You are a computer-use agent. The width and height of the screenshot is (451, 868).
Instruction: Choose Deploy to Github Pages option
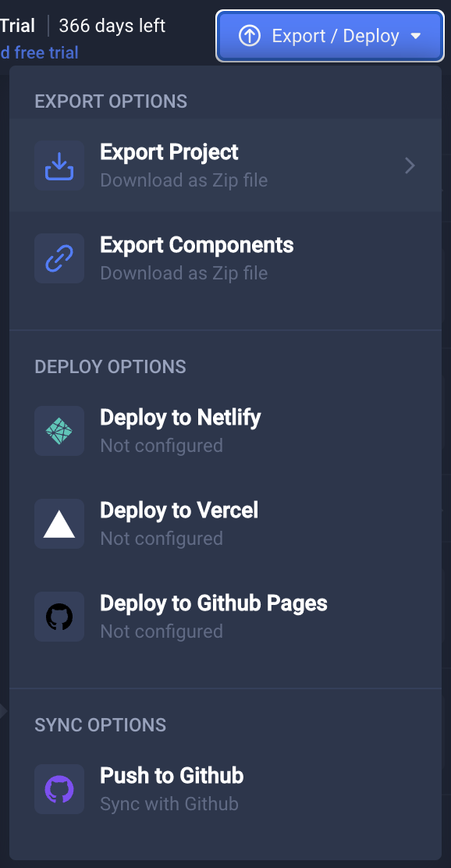(225, 617)
